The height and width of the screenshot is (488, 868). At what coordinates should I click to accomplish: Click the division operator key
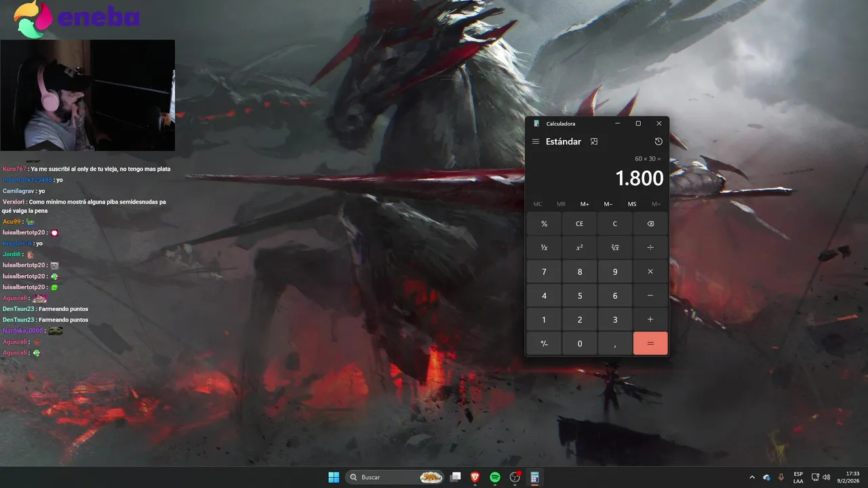point(650,247)
